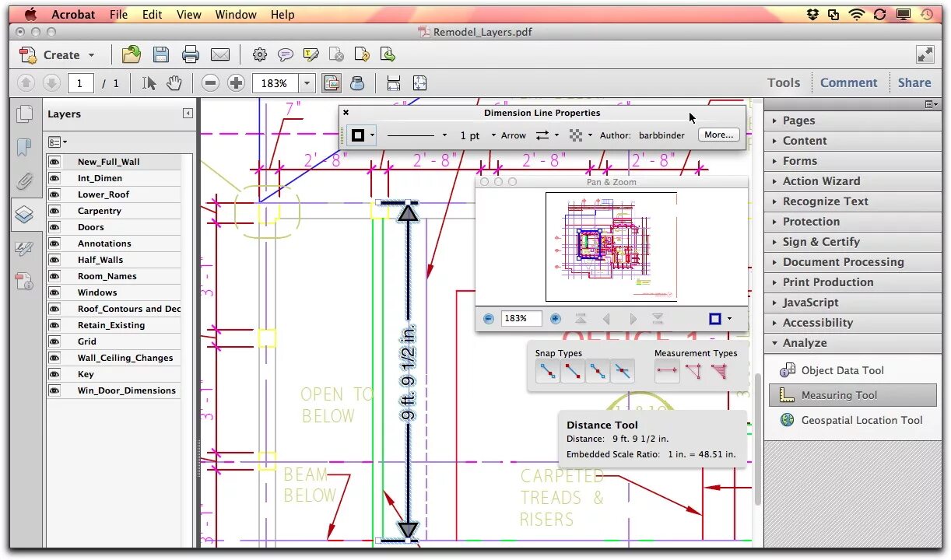
Task: Open Layers panel options menu
Action: click(57, 142)
